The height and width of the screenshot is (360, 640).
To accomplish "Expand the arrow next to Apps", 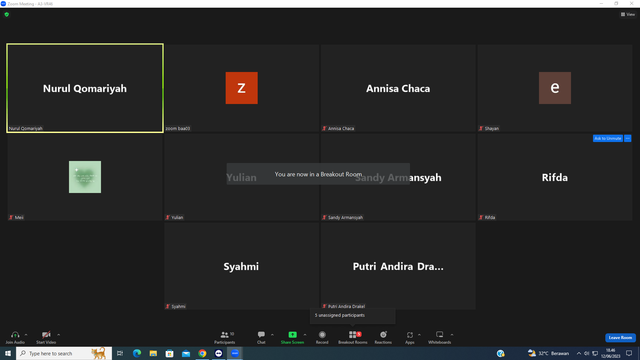I will [x=419, y=335].
